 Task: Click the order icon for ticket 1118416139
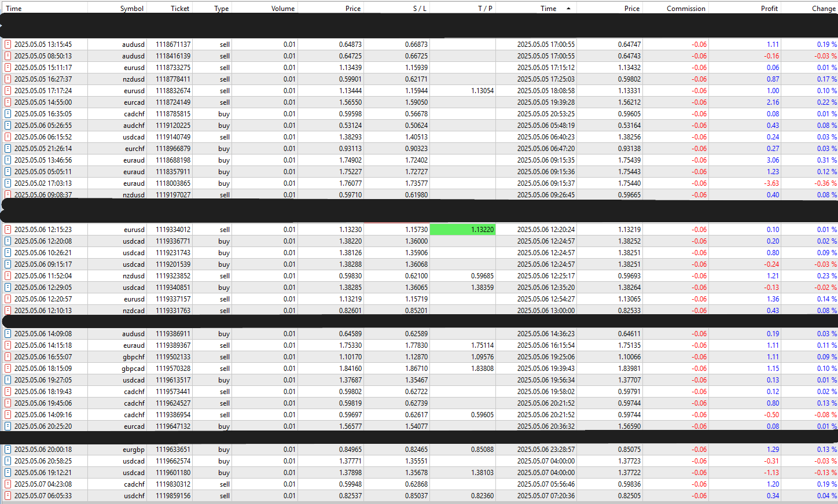pos(8,56)
